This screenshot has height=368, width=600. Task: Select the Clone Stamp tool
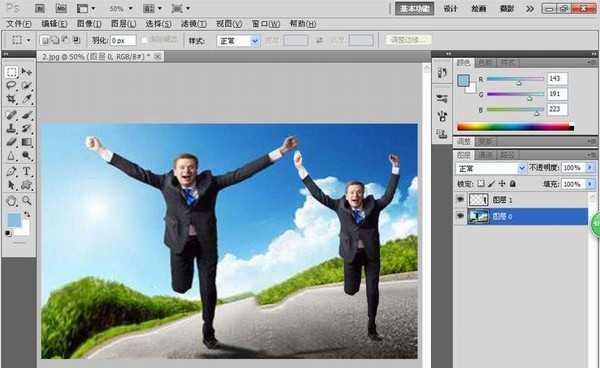tap(11, 129)
